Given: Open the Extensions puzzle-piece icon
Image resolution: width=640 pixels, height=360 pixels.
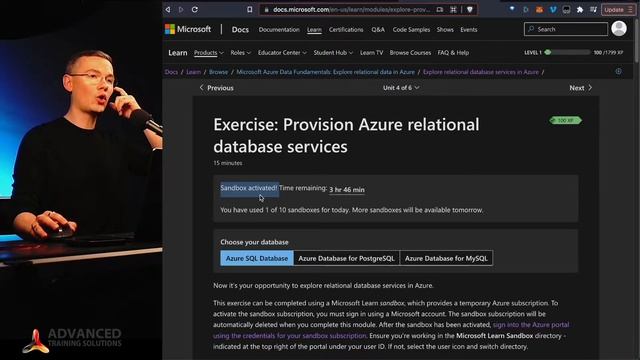Looking at the screenshot, I should click(580, 9).
